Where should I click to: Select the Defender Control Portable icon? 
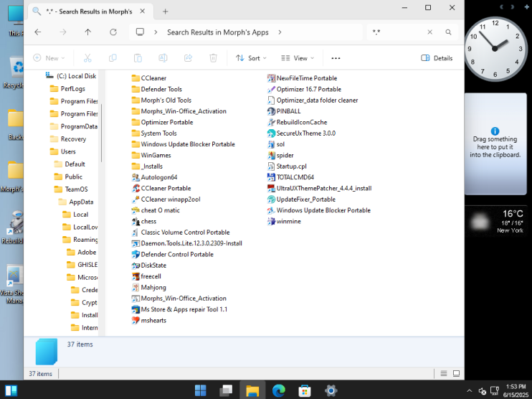[x=136, y=254]
